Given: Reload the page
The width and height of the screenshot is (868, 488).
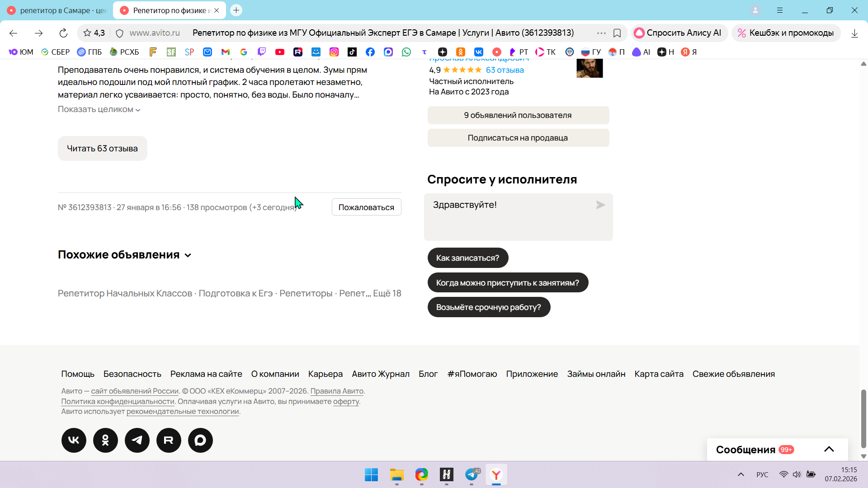Looking at the screenshot, I should coord(63,33).
